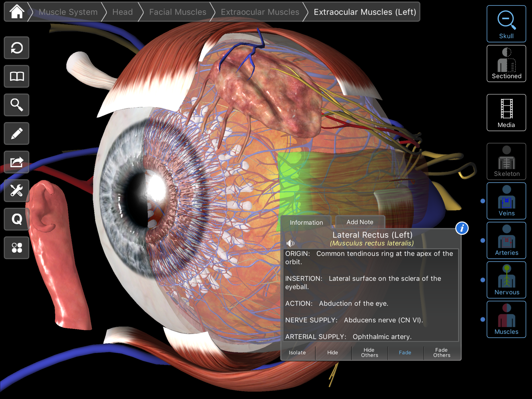Open the Q quiz icon

pyautogui.click(x=17, y=219)
